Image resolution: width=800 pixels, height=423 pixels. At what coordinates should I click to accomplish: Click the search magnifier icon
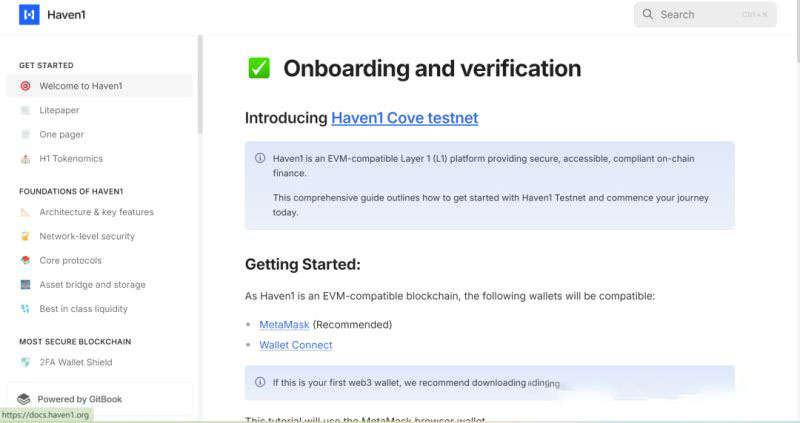[x=648, y=14]
